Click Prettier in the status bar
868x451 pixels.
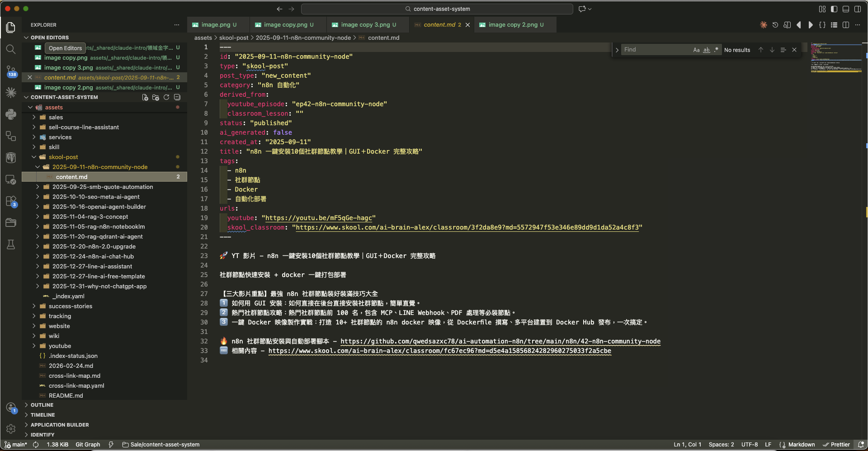click(836, 445)
